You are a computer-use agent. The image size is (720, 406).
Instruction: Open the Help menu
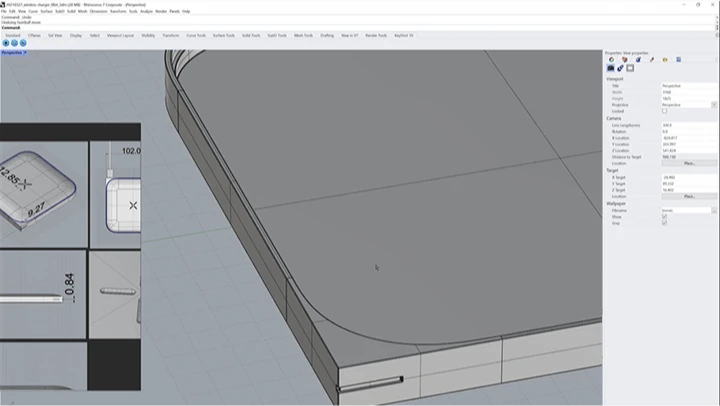click(186, 11)
